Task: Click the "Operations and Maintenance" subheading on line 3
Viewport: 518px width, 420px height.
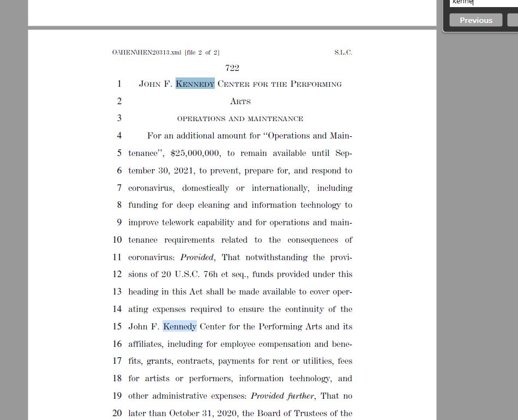Action: pos(240,118)
